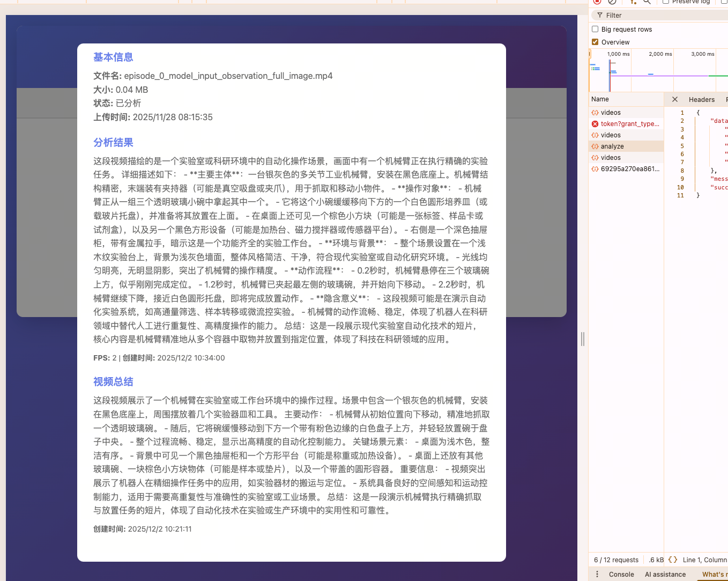The width and height of the screenshot is (728, 581).
Task: Switch to the Console drawer tab
Action: 621,574
